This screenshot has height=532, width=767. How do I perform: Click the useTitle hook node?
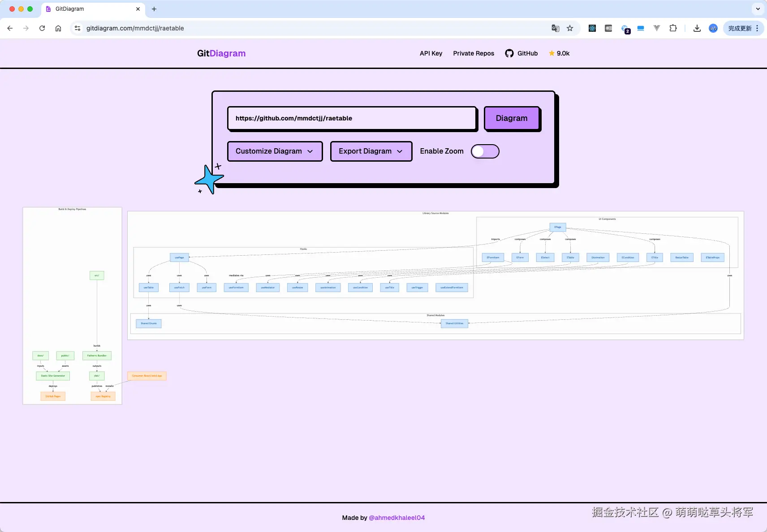click(390, 287)
